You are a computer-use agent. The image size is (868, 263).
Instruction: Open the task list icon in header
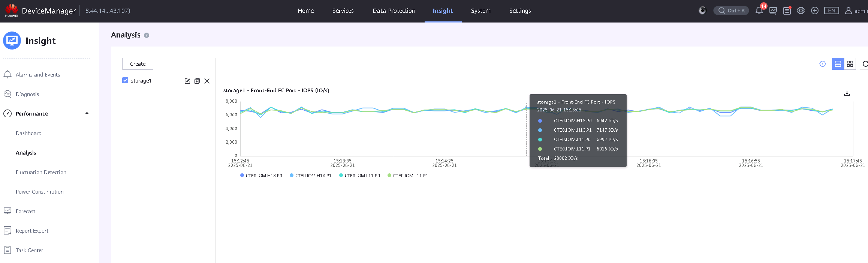pos(787,11)
